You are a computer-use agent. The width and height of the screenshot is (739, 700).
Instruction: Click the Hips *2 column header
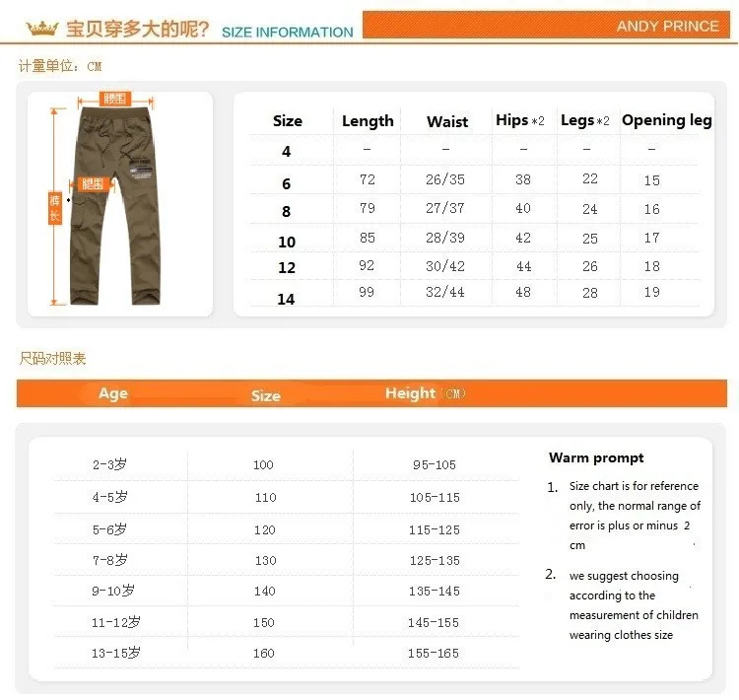520,120
